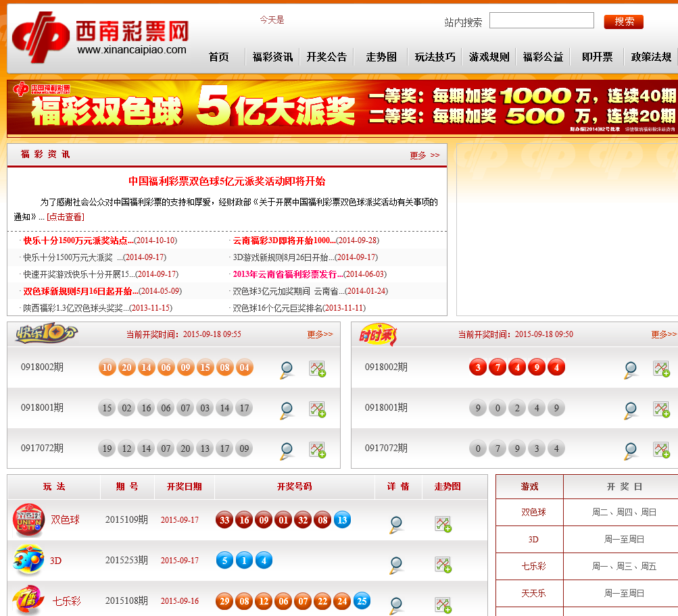The image size is (678, 616).
Task: Open trend chart icon in 3D row
Action: coord(443,565)
